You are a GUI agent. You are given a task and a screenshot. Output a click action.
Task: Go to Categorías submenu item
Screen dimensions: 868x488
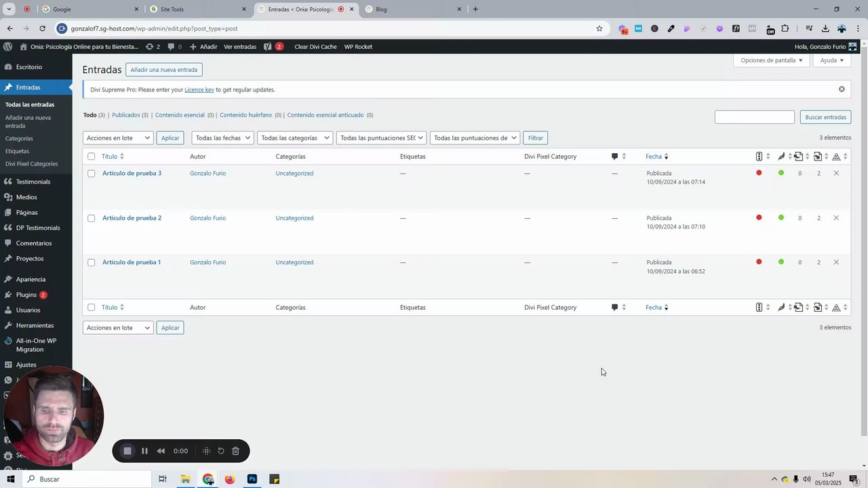(19, 138)
